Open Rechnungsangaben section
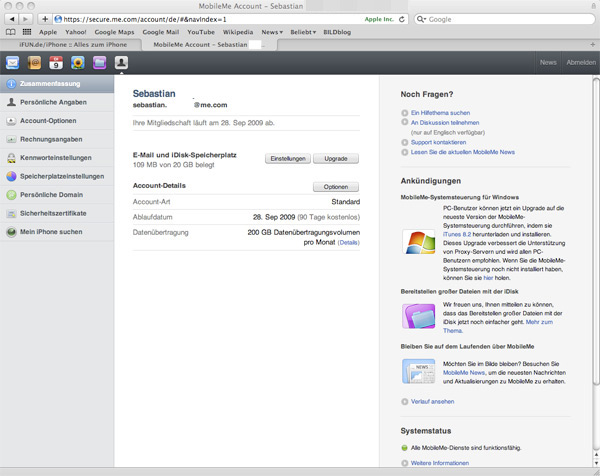Image resolution: width=600 pixels, height=476 pixels. (x=57, y=139)
